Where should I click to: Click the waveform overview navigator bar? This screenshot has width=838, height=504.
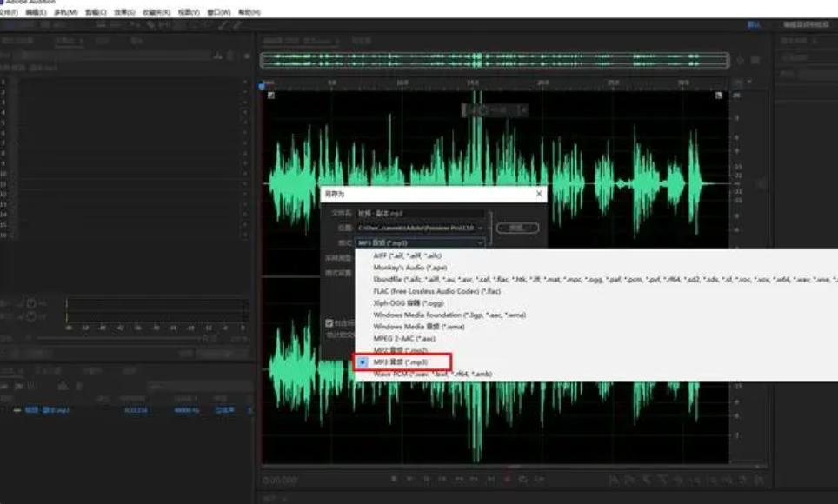pyautogui.click(x=495, y=60)
